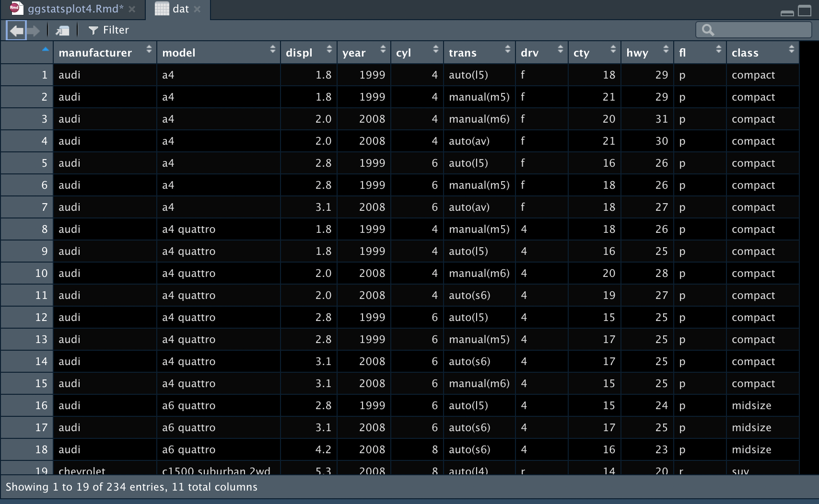Click hwy value 31 in row 3
This screenshot has height=504, width=819.
[662, 119]
